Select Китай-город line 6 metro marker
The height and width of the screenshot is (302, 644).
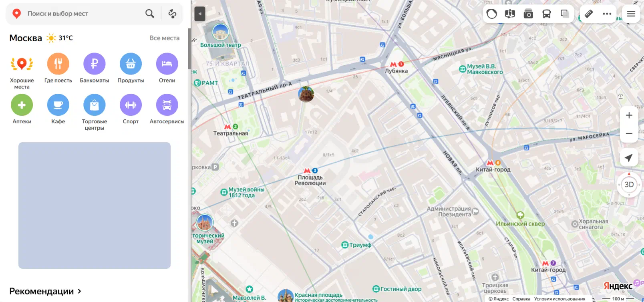pos(493,166)
